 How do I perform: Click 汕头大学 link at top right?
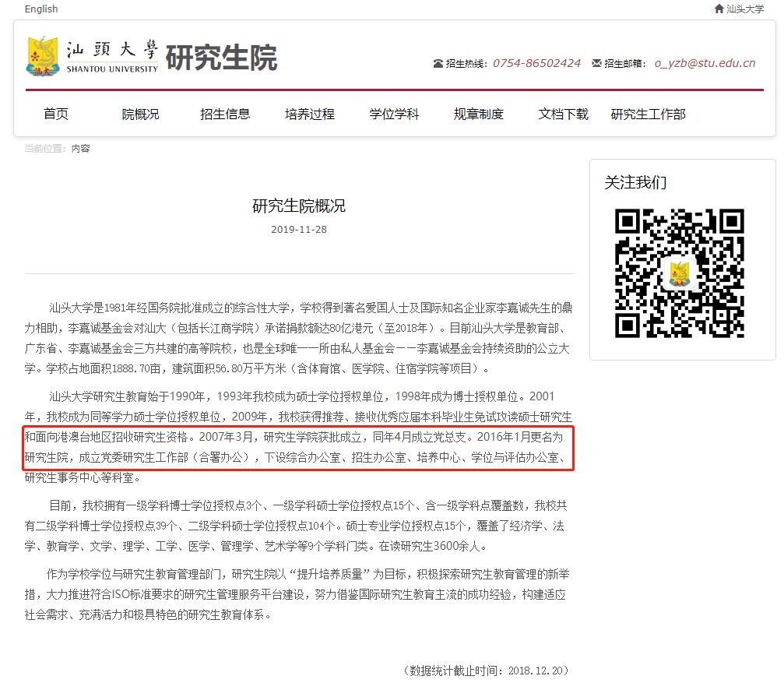click(x=744, y=9)
